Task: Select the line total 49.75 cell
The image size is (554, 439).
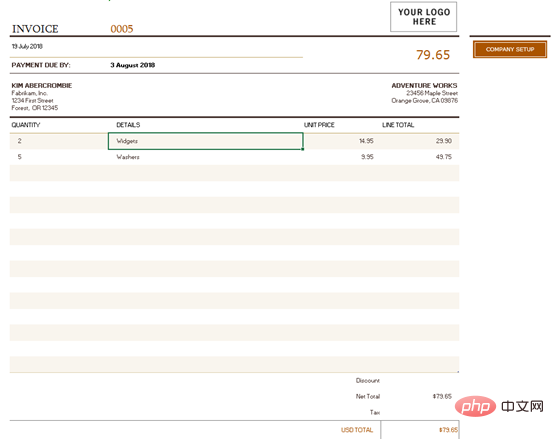Action: pyautogui.click(x=419, y=157)
